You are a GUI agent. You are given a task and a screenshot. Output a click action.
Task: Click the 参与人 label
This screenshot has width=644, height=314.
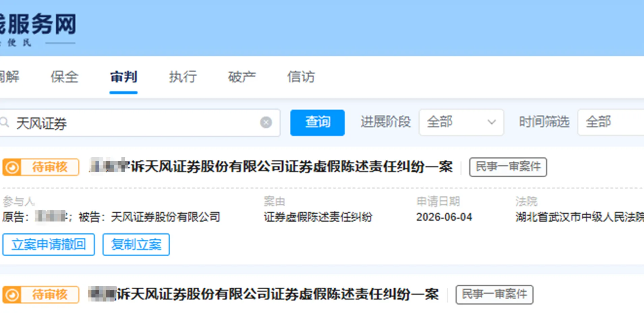click(19, 202)
